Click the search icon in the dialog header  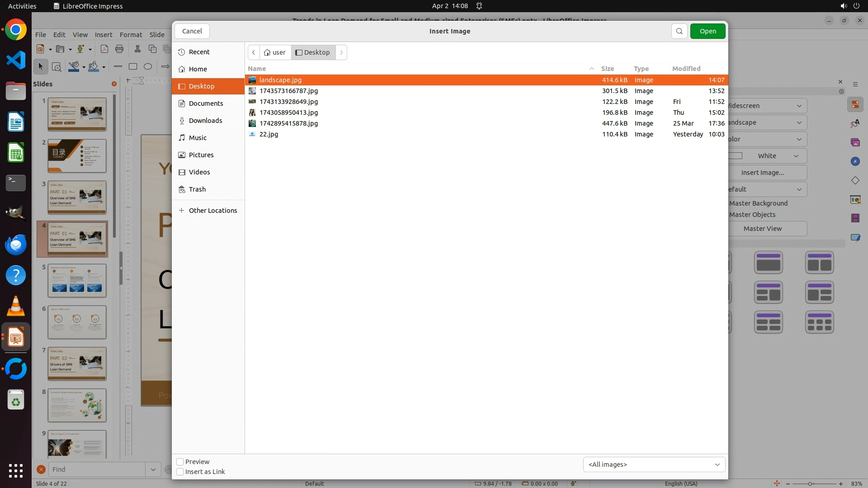pos(679,31)
